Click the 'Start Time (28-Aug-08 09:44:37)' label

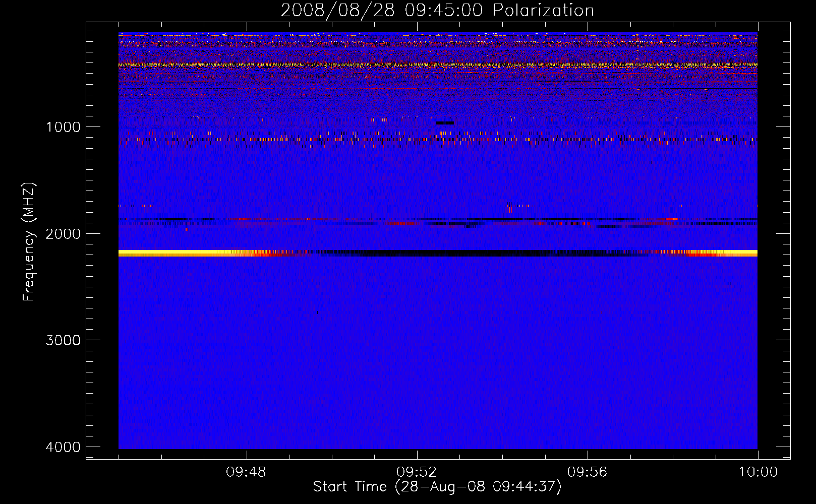(437, 487)
